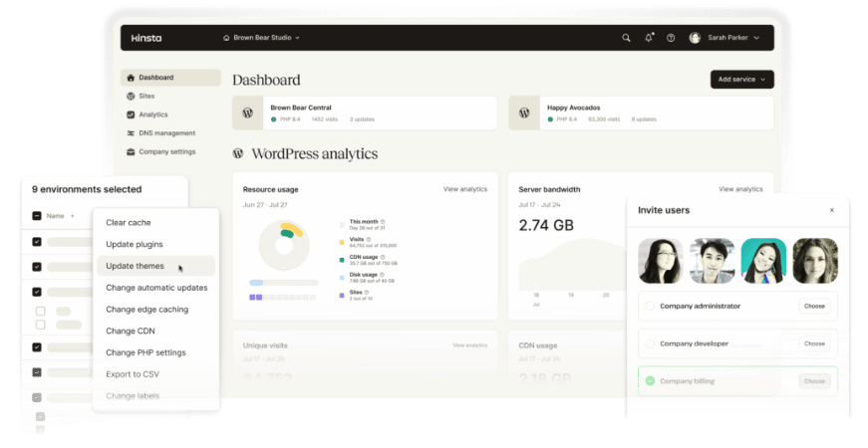Select the Company developer radio button
Image resolution: width=868 pixels, height=448 pixels.
(650, 343)
